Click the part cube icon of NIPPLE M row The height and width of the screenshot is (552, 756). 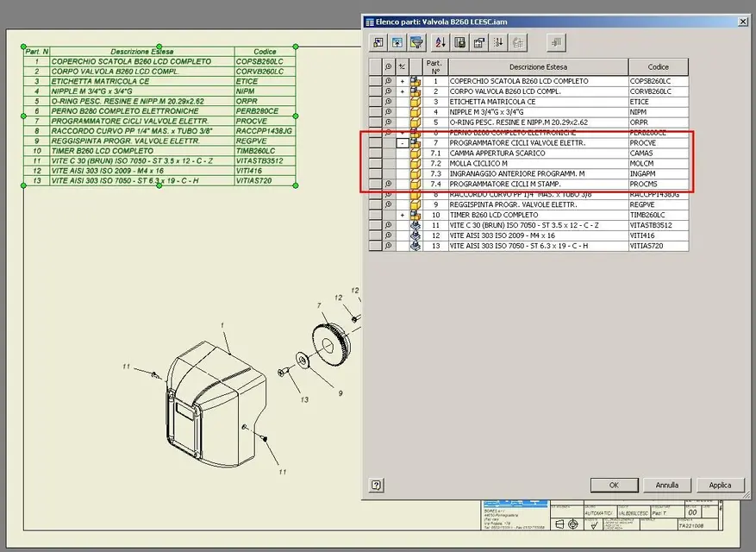point(415,112)
